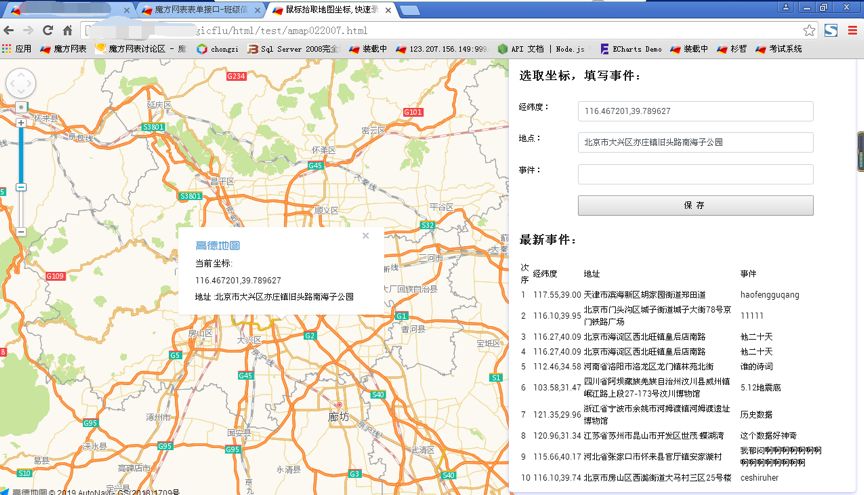
Task: Click the 11111 event cell
Action: pyautogui.click(x=752, y=316)
